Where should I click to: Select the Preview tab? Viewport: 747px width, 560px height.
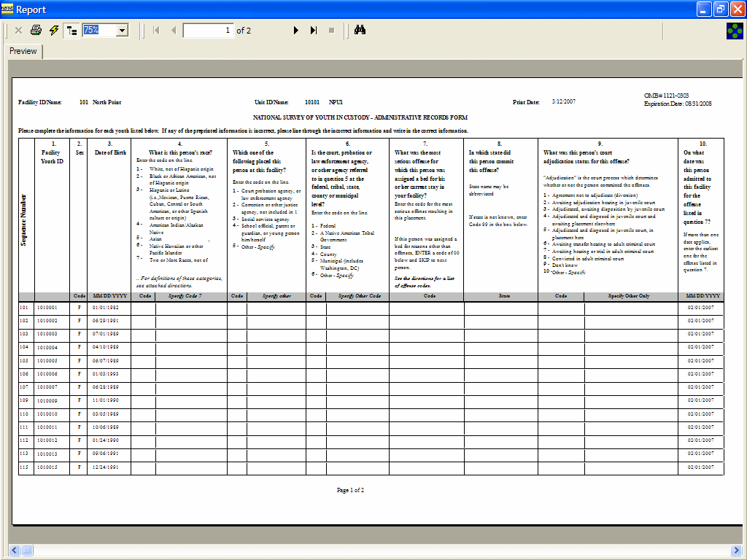23,51
